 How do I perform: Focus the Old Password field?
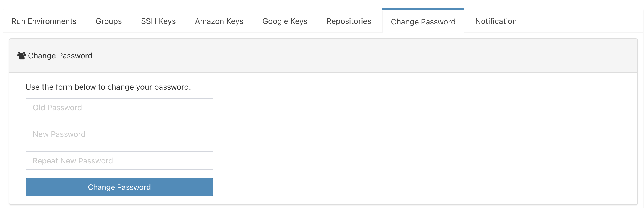click(x=119, y=107)
